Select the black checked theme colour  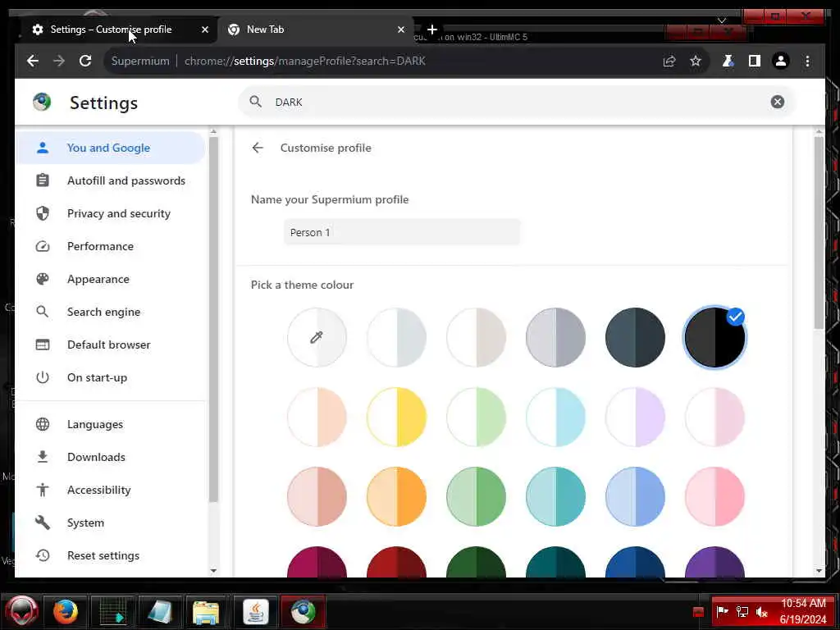714,337
